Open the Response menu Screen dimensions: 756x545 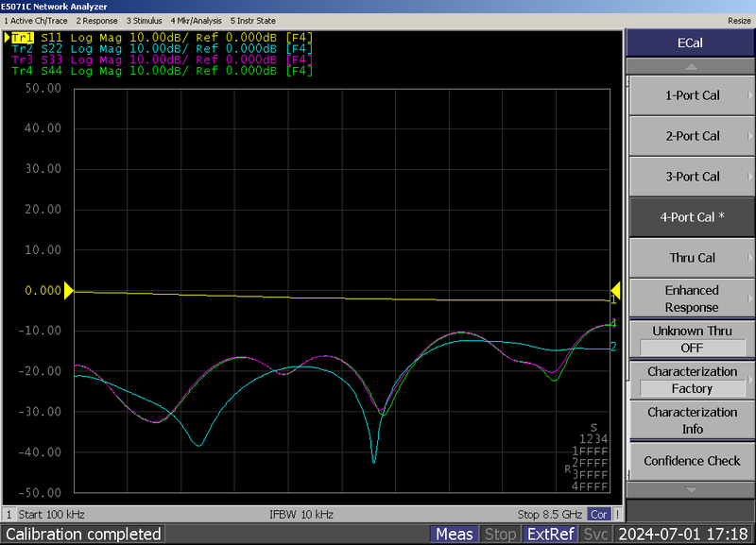(97, 20)
